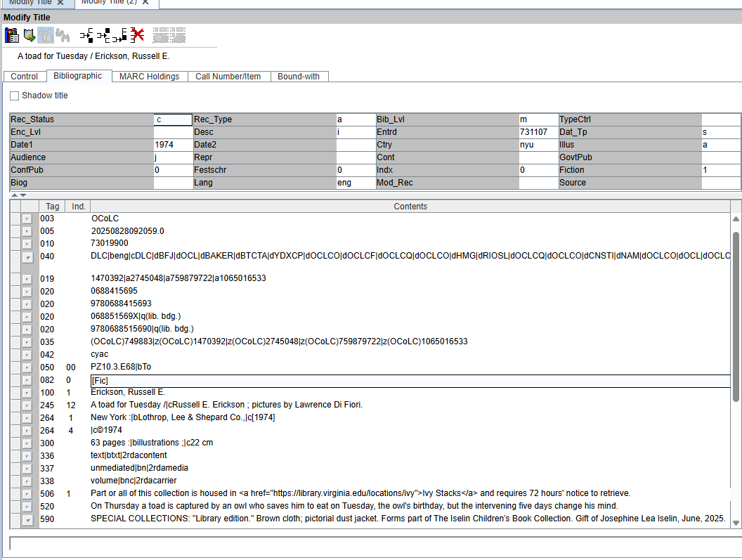Screen dimensions: 742x560
Task: Click the 050 PZ10.3.E68|bTo contents
Action: click(121, 367)
